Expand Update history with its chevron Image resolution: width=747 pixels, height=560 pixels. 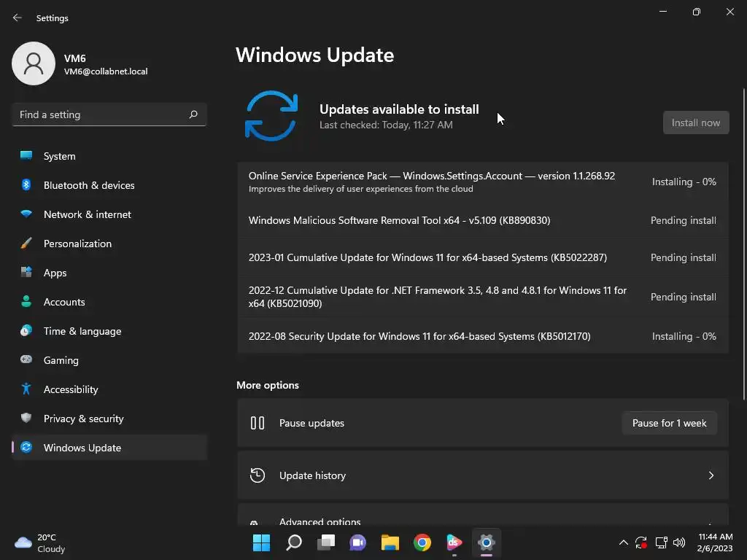click(711, 475)
